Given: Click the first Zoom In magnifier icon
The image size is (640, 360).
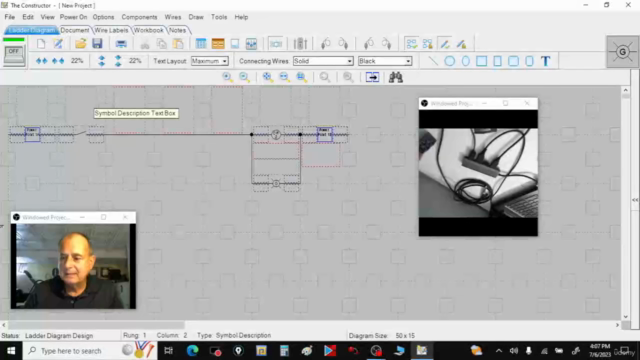Looking at the screenshot, I should click(227, 77).
